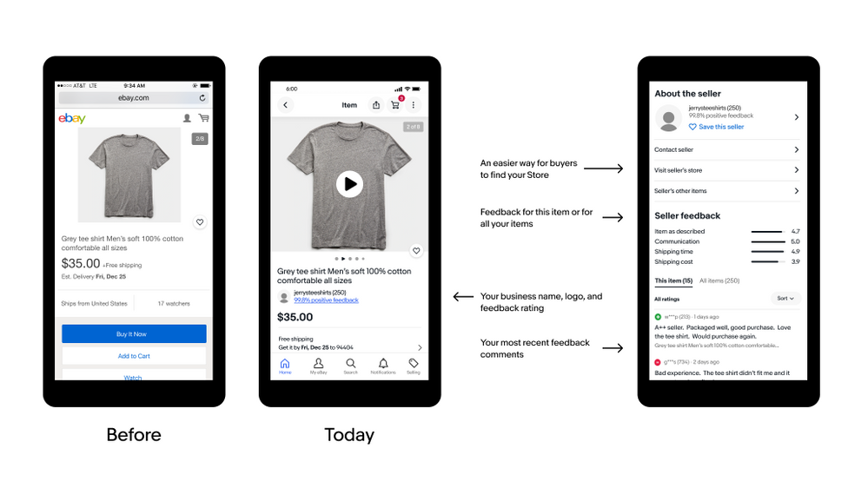Select the My eBay tab in bottom bar

[318, 364]
